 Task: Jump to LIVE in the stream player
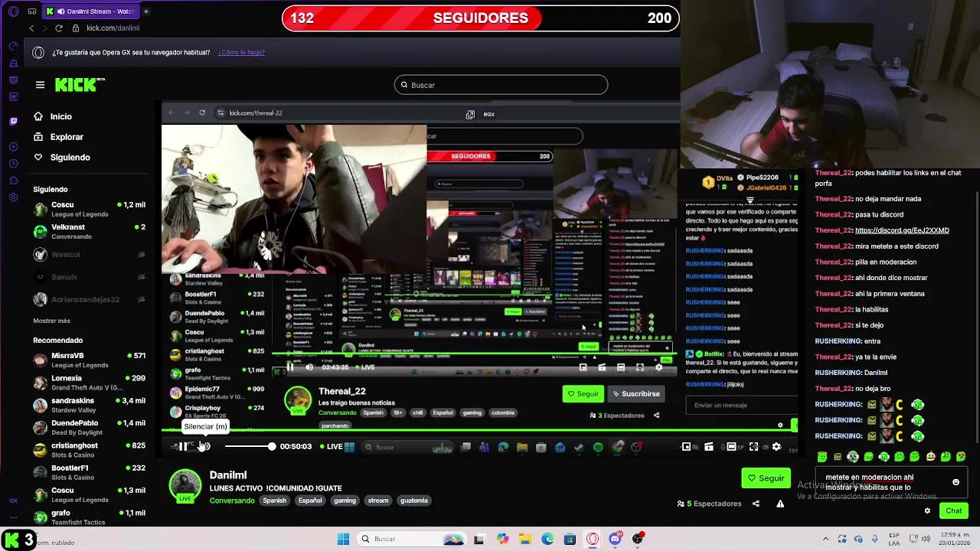[331, 446]
